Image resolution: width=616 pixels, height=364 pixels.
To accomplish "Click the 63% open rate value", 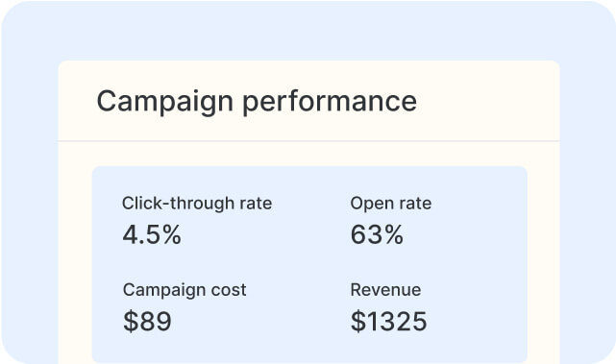I will (377, 234).
